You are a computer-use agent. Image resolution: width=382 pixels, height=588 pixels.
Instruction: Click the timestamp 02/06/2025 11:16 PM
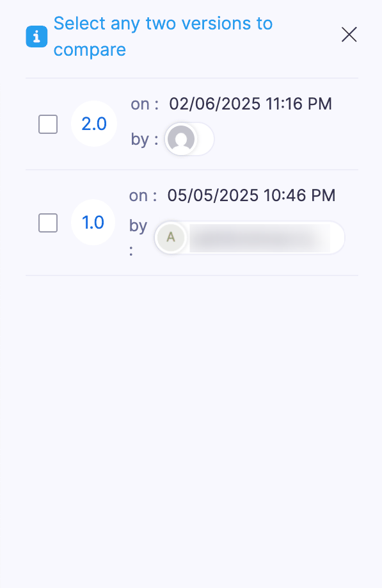point(250,103)
